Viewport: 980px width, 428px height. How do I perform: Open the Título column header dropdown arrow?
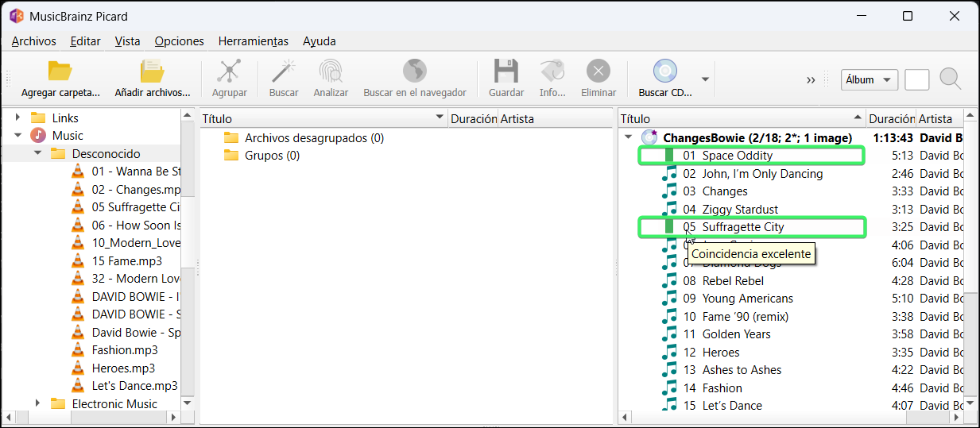click(440, 119)
